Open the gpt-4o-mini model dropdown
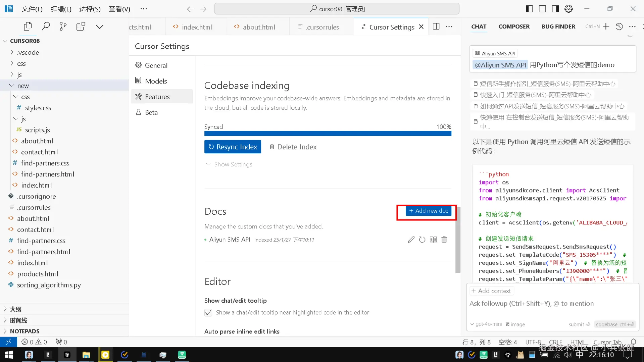Screen dimensions: 644x362 tap(486, 324)
